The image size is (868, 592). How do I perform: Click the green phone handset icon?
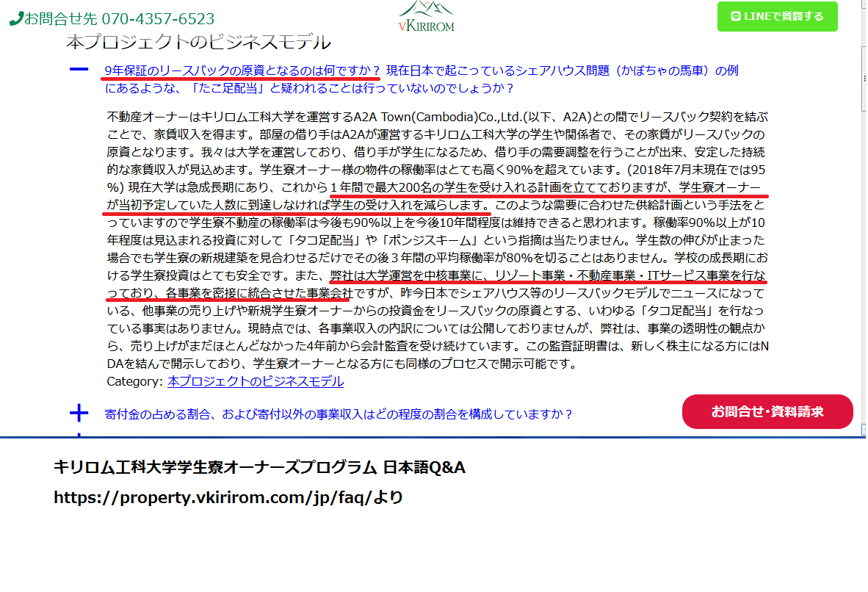pos(16,19)
